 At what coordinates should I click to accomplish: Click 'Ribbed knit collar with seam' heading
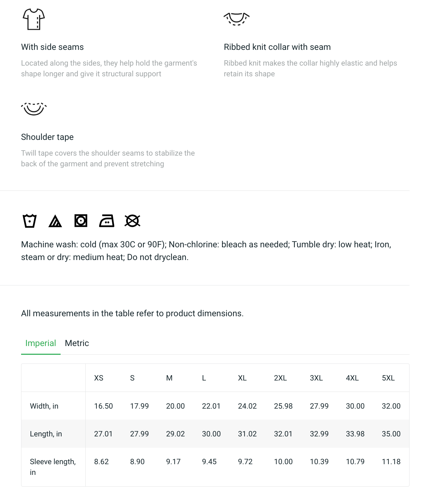tap(277, 47)
